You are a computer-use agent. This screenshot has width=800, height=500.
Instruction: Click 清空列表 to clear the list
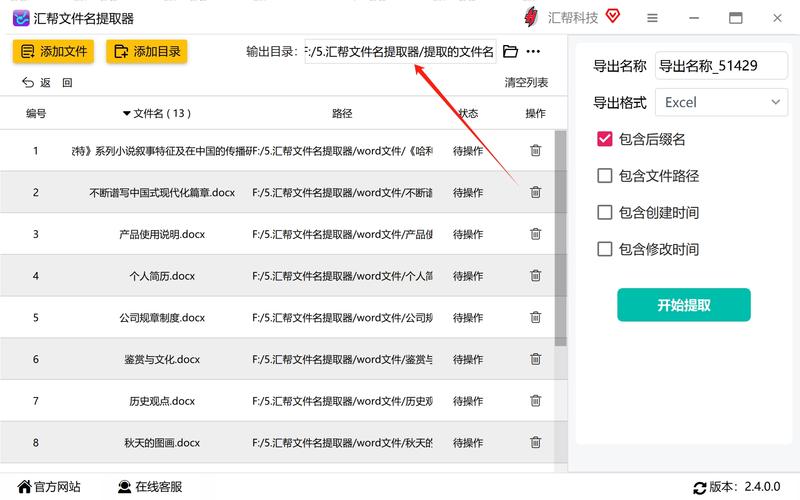click(x=526, y=83)
